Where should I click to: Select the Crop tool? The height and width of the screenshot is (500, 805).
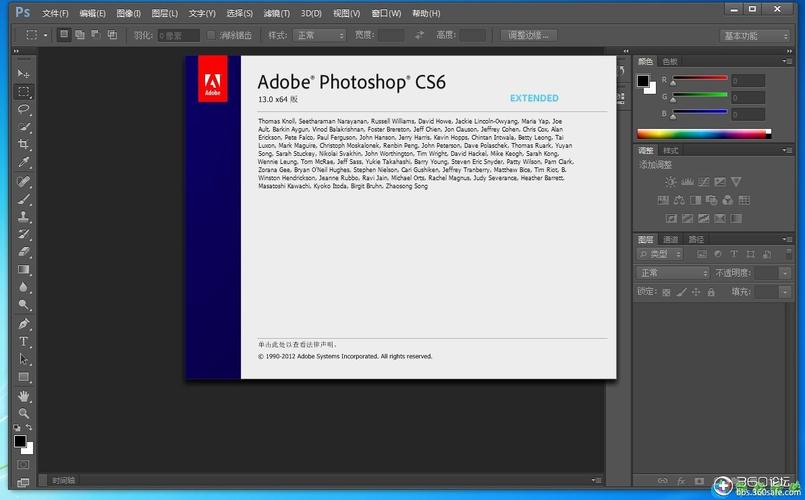click(23, 144)
